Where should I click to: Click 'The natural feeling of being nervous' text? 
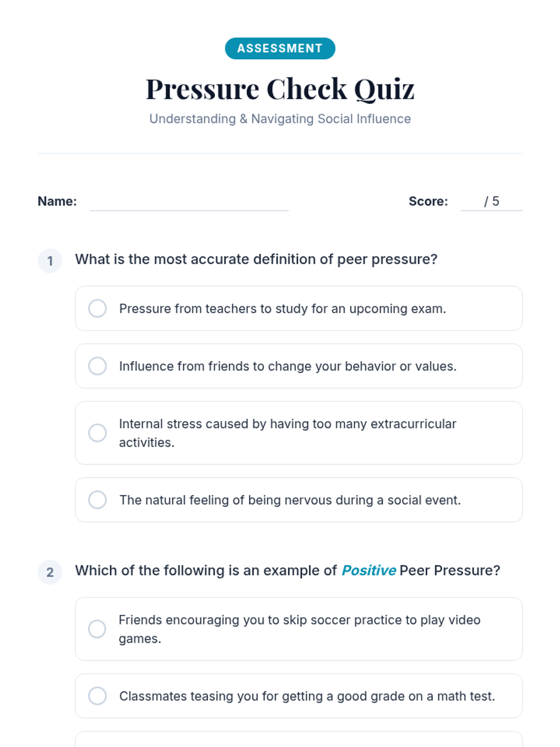pos(290,500)
